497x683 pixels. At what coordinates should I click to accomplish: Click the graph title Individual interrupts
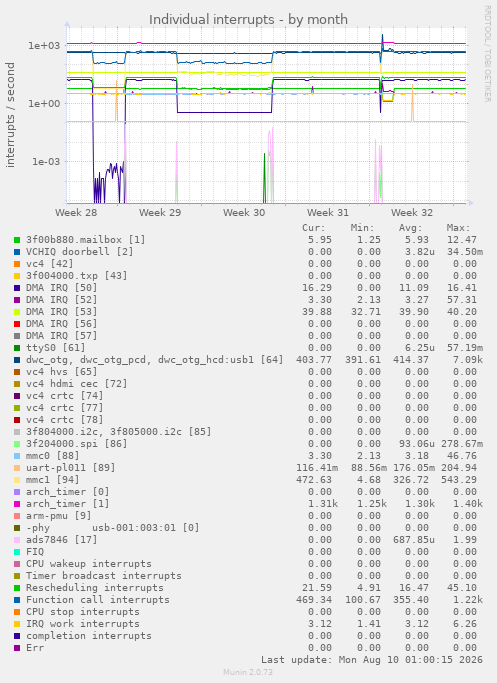click(248, 20)
